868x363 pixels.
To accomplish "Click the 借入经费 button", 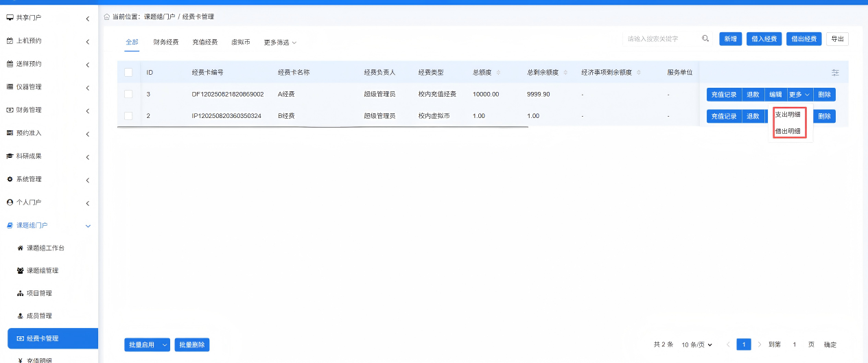I will pos(764,39).
